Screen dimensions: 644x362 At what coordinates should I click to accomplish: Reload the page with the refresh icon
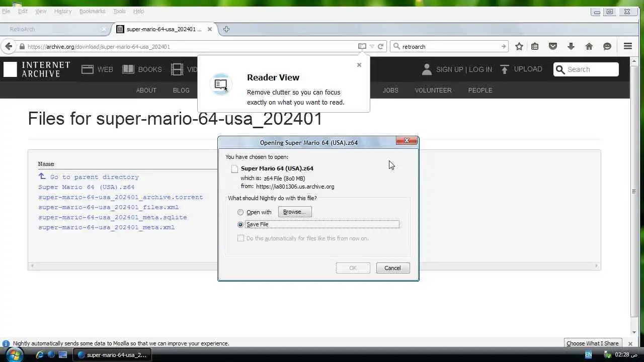pos(381,46)
